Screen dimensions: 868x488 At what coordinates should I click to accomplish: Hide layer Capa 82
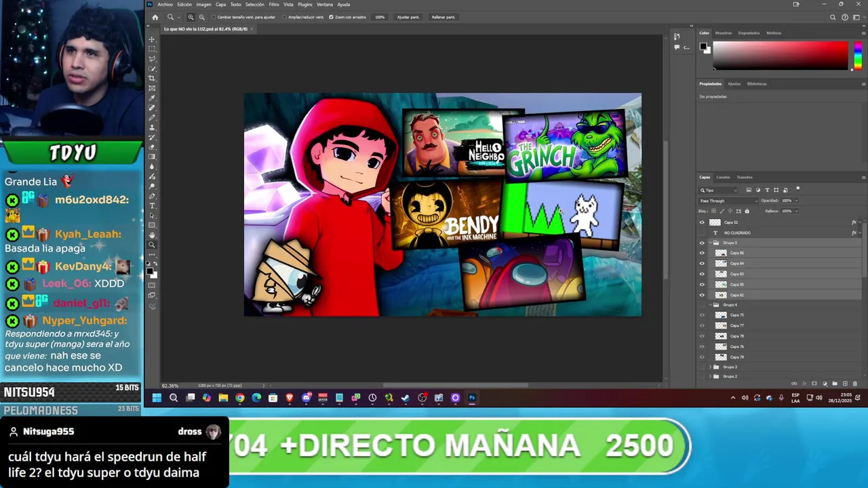(702, 295)
